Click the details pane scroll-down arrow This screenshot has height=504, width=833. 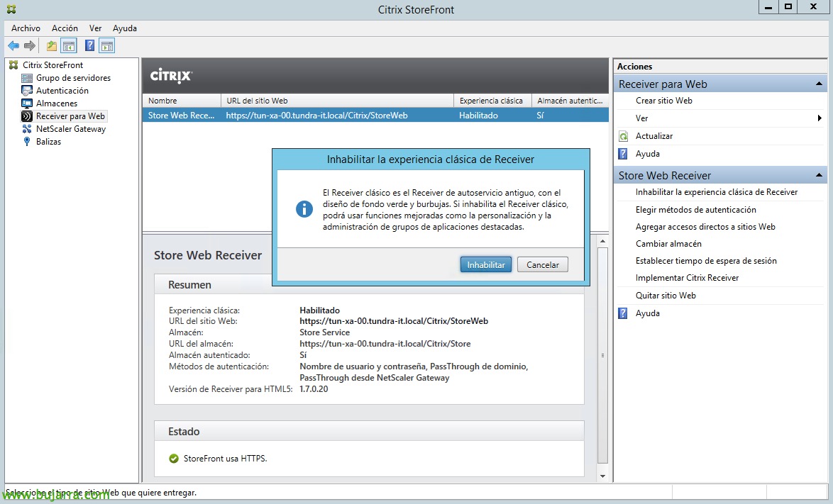(x=602, y=476)
